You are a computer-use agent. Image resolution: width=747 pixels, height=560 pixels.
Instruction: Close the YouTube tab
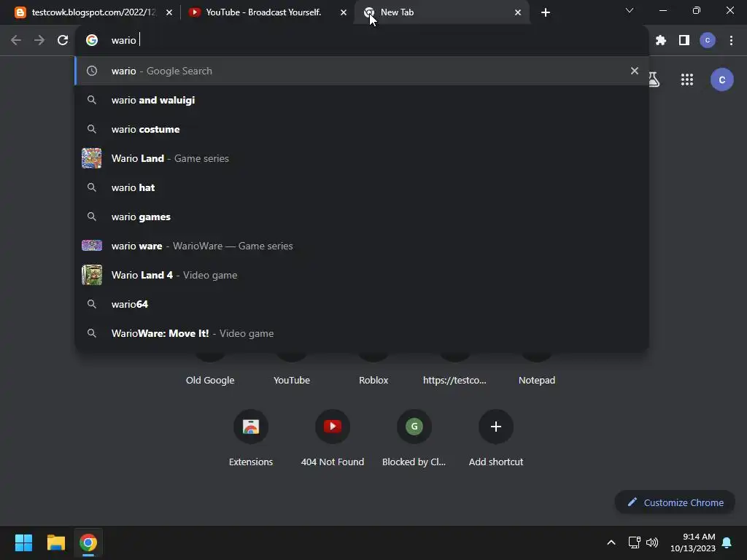point(344,12)
